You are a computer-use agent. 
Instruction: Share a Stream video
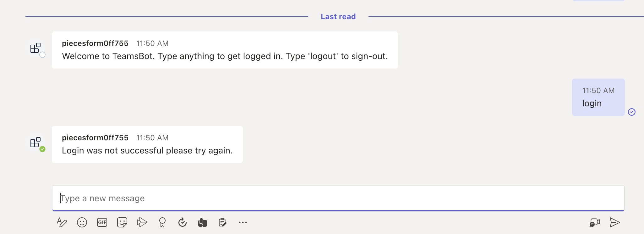click(142, 222)
